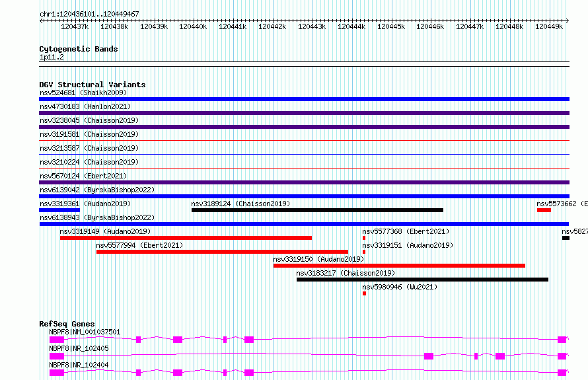Screen dimensions: 588x380
Task: Click the left arrowhead of the coordinate ruler
Action: (41, 21)
